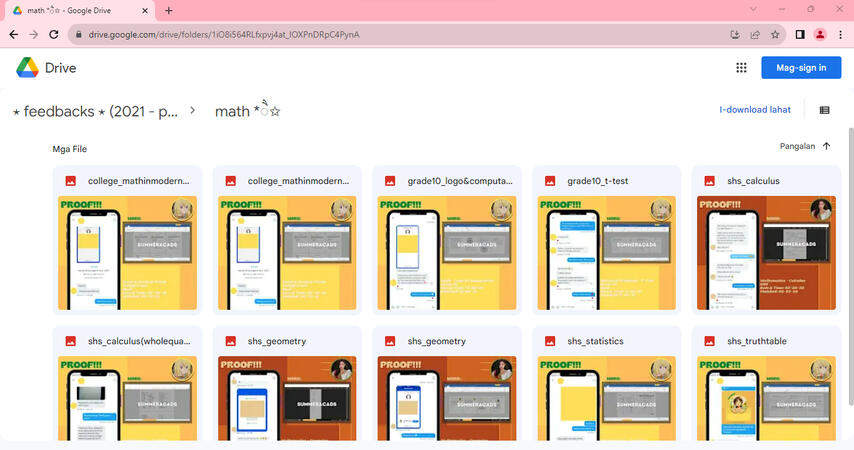
Task: Close the math Google Drive tab
Action: click(x=145, y=10)
